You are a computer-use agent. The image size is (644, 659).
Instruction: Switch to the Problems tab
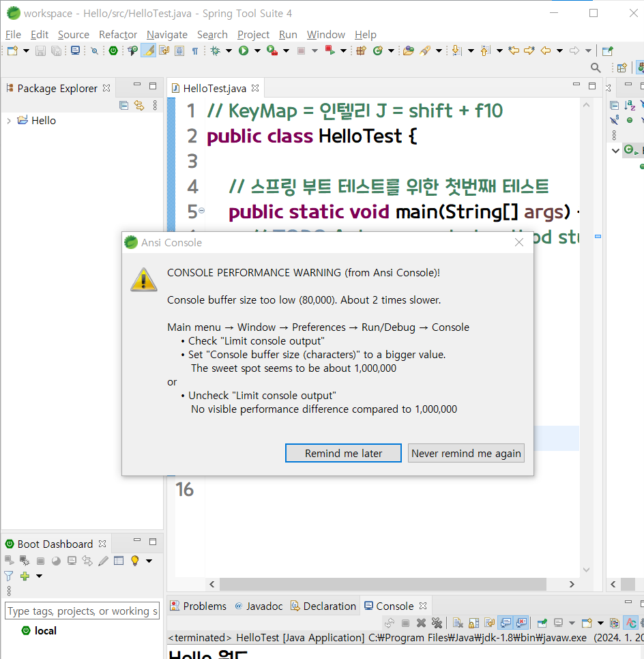(x=198, y=606)
